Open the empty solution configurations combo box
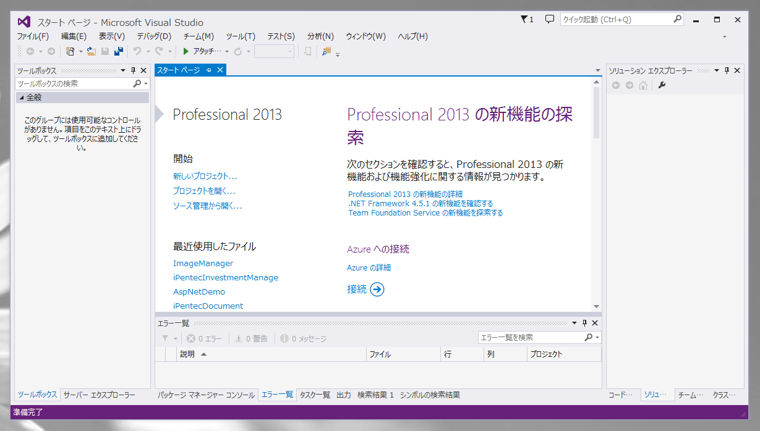 pos(274,51)
